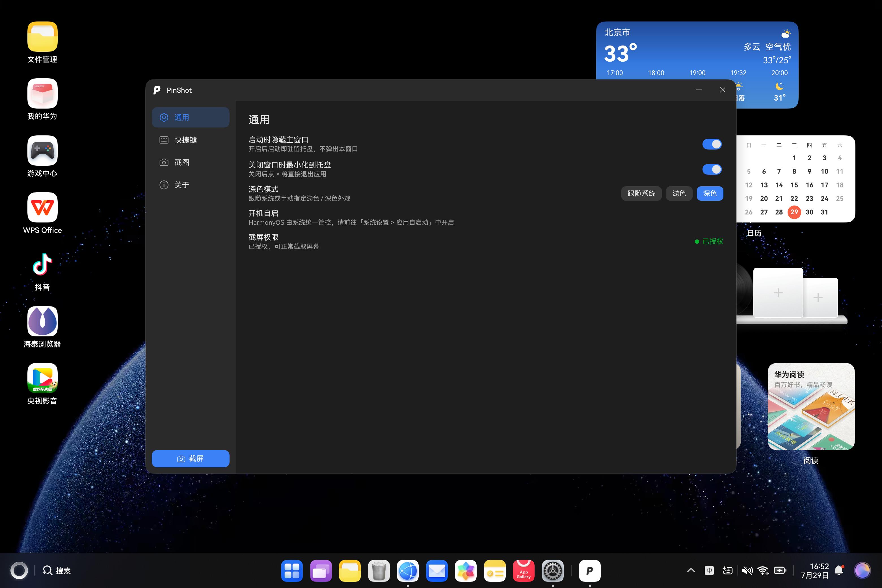This screenshot has height=588, width=882.
Task: Click the battery charging tray icon
Action: (781, 571)
